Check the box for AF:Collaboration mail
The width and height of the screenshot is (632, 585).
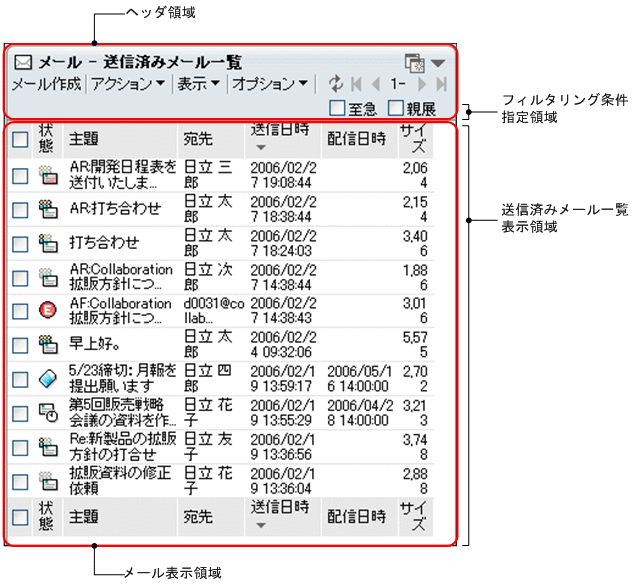tap(20, 311)
